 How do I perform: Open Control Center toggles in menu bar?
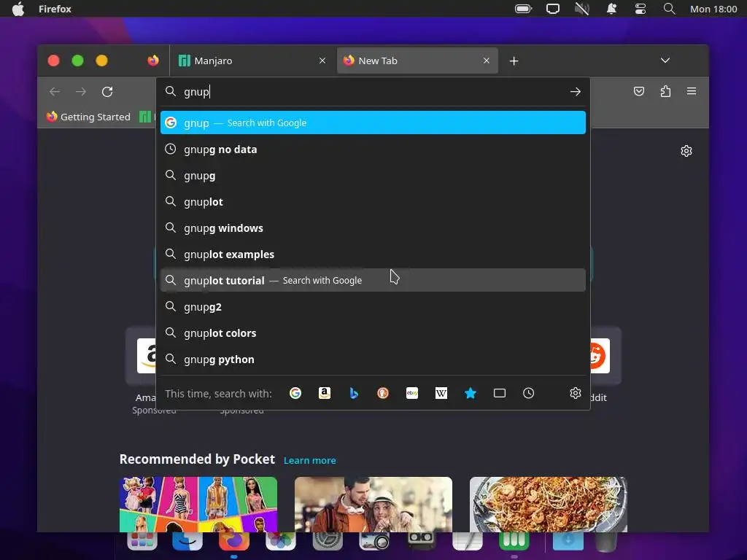tap(640, 9)
